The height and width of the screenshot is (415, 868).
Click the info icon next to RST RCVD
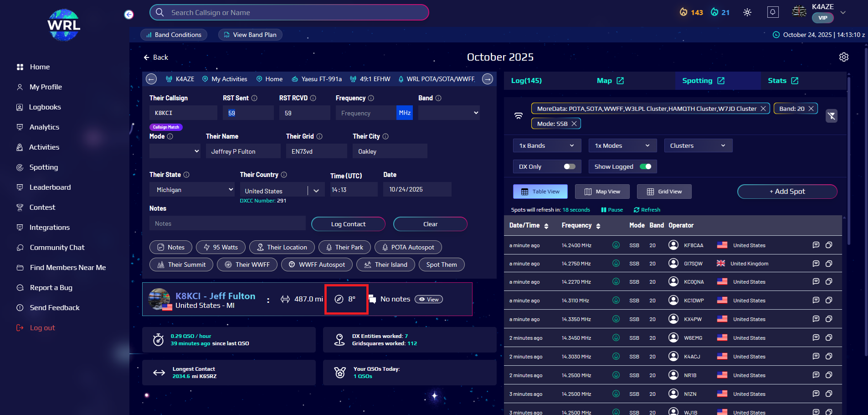313,98
